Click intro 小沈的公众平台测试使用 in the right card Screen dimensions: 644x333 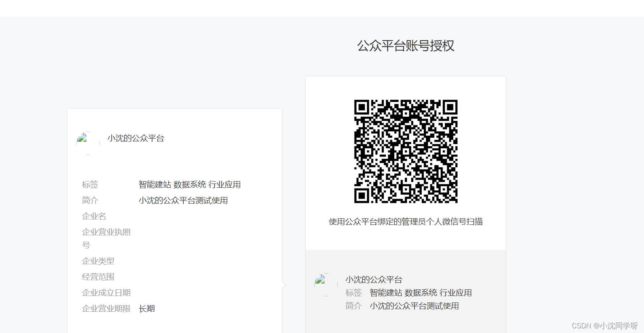coord(414,306)
